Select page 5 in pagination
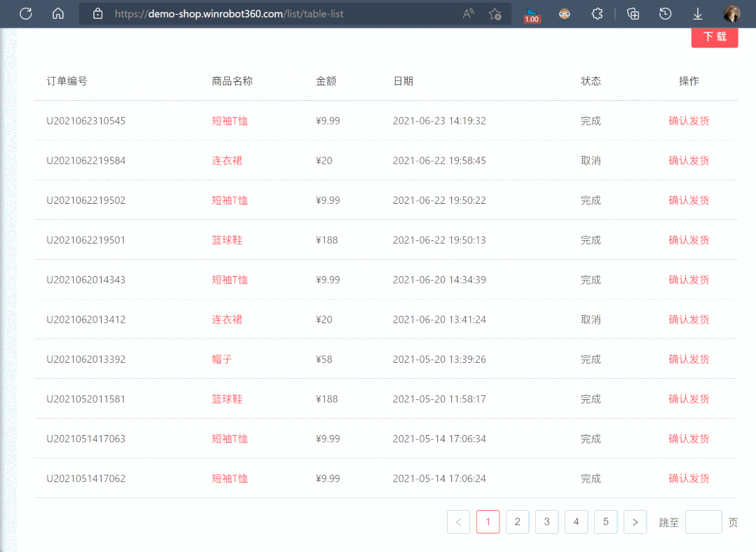 pyautogui.click(x=605, y=522)
